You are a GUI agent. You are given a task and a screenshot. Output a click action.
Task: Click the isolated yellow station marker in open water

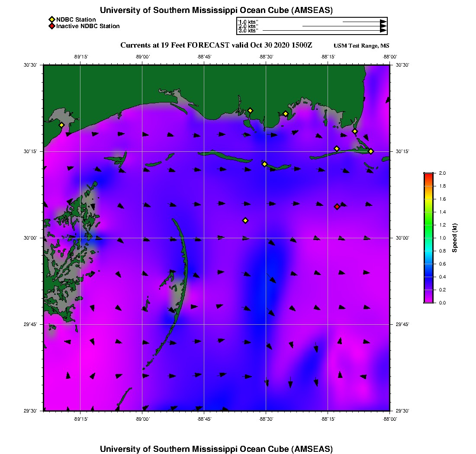pos(245,221)
